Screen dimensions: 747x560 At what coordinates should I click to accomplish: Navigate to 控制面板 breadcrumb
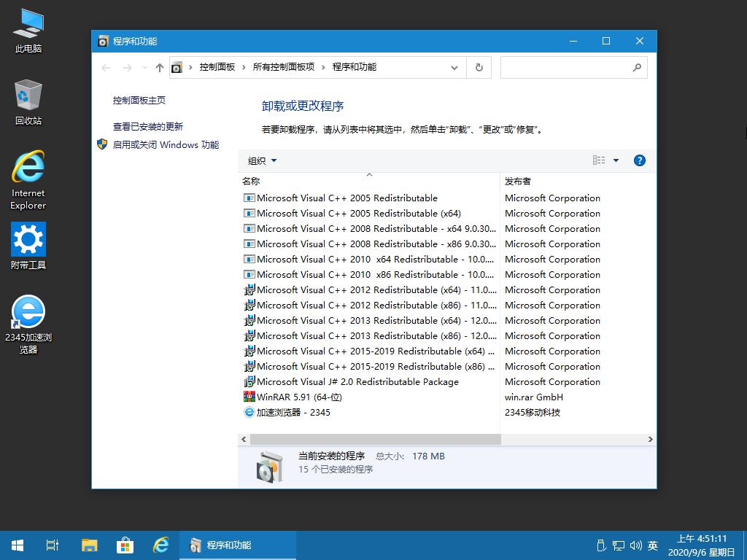pos(217,67)
